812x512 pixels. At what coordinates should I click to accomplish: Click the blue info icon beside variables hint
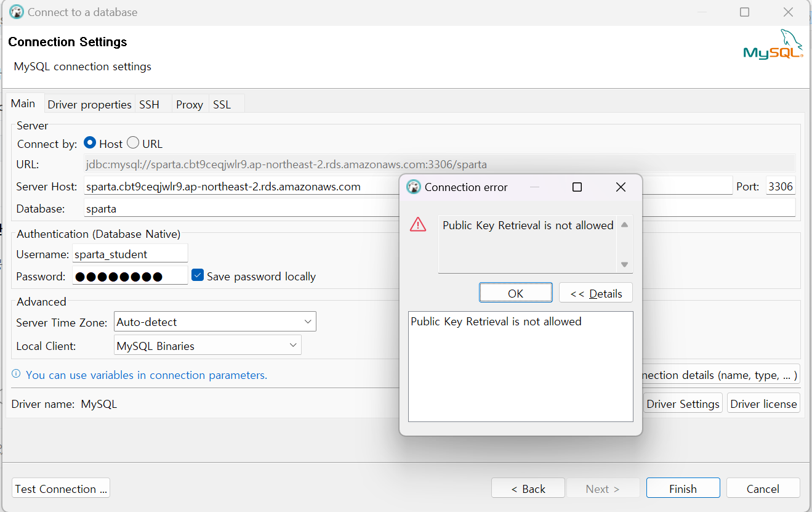(x=16, y=374)
